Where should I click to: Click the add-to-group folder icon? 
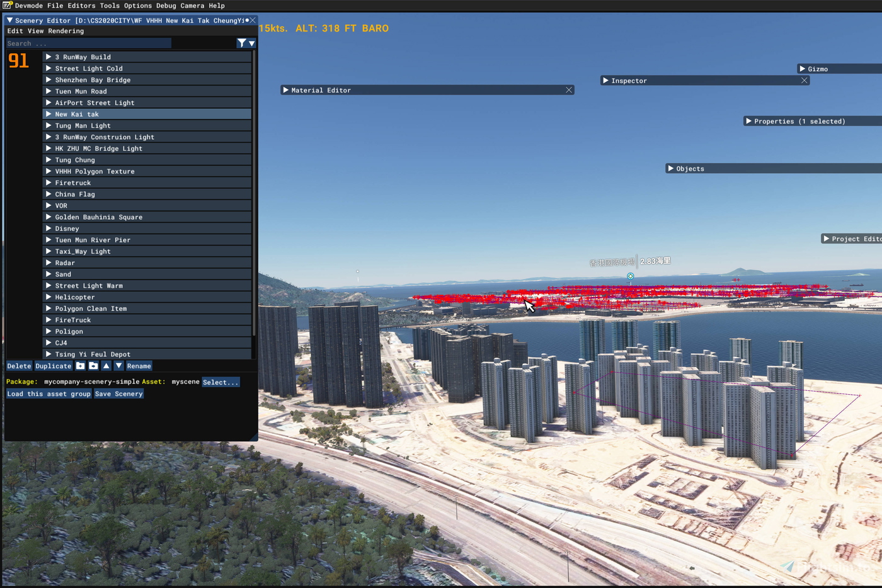click(x=93, y=366)
